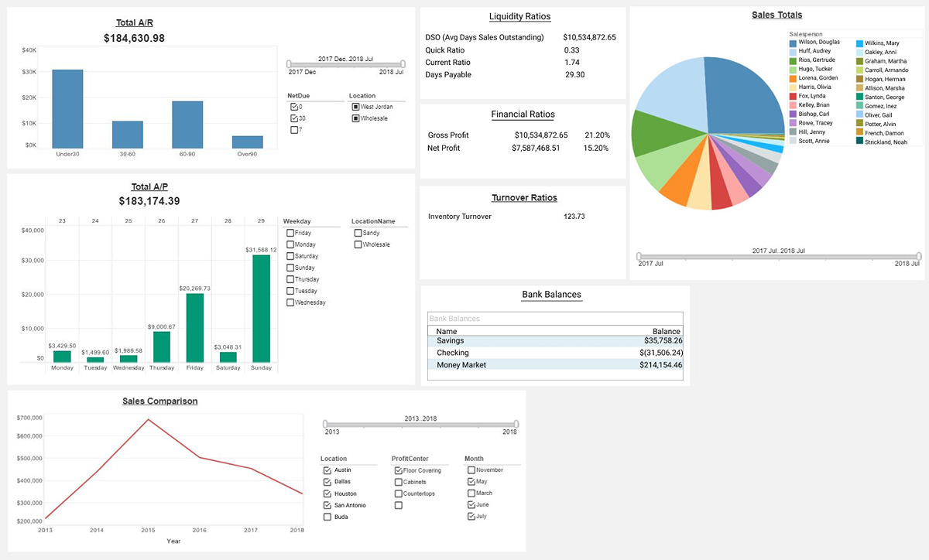Screen dimensions: 929x560
Task: Click the Sales Comparison heading
Action: tap(159, 401)
